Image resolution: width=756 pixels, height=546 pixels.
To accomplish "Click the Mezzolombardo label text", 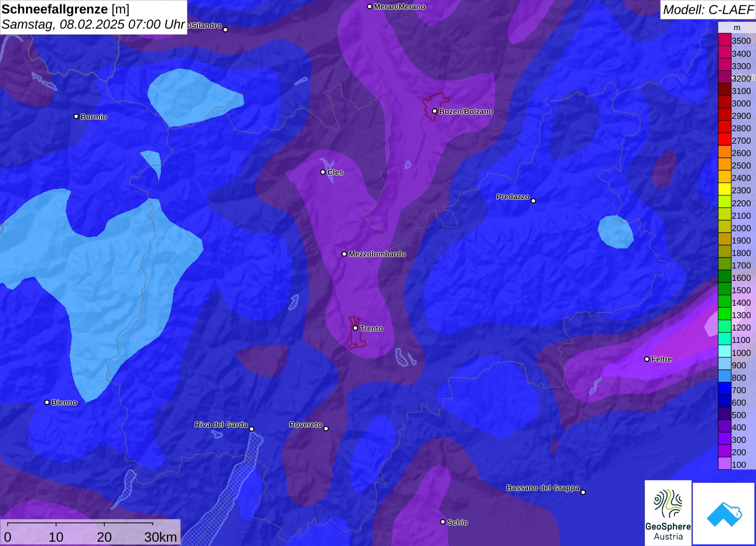I will click(x=377, y=254).
